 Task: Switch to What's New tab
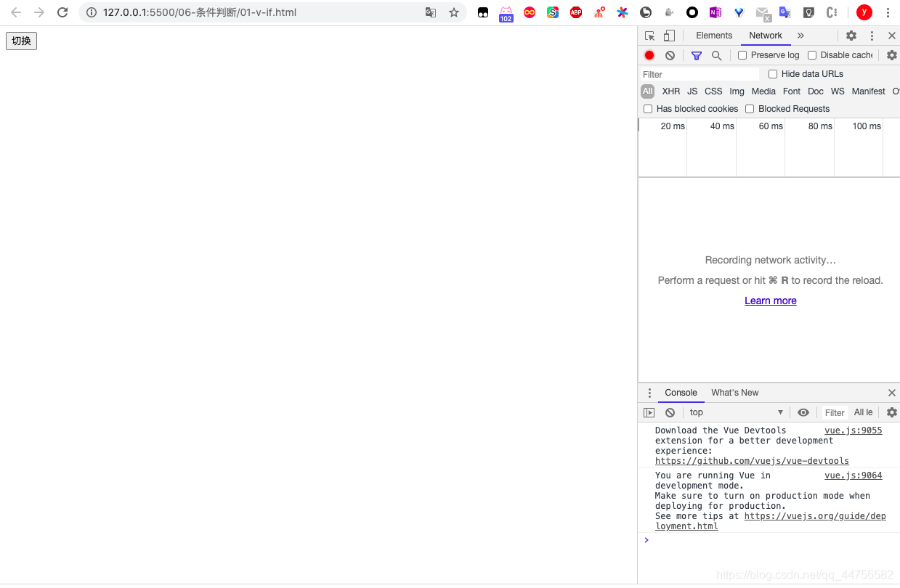[x=734, y=393]
